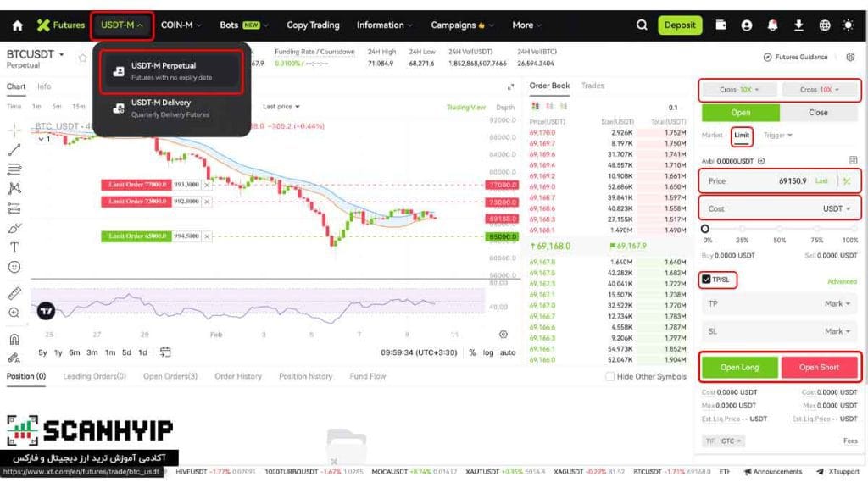Open the wallet icon in header
This screenshot has height=488, width=868.
click(721, 25)
